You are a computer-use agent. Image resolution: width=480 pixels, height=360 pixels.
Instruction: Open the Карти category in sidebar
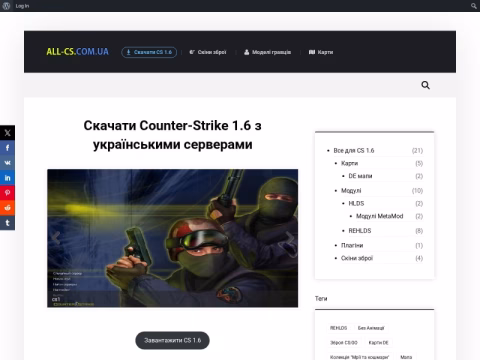[x=349, y=163]
